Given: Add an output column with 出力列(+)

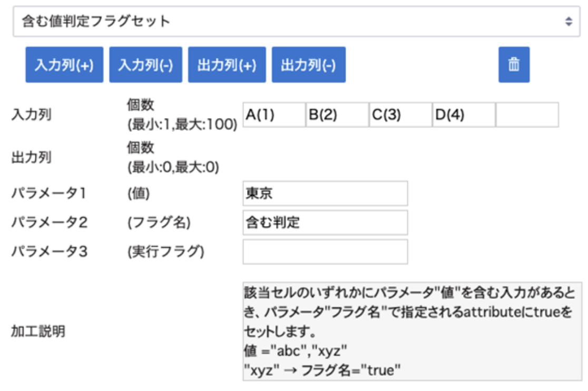Looking at the screenshot, I should 227,65.
